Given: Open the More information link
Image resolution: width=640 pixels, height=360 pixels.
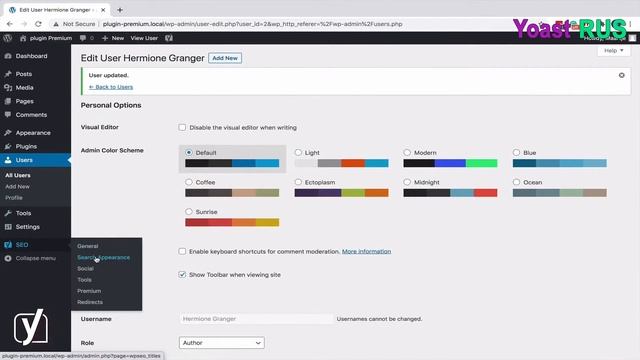Looking at the screenshot, I should (367, 251).
